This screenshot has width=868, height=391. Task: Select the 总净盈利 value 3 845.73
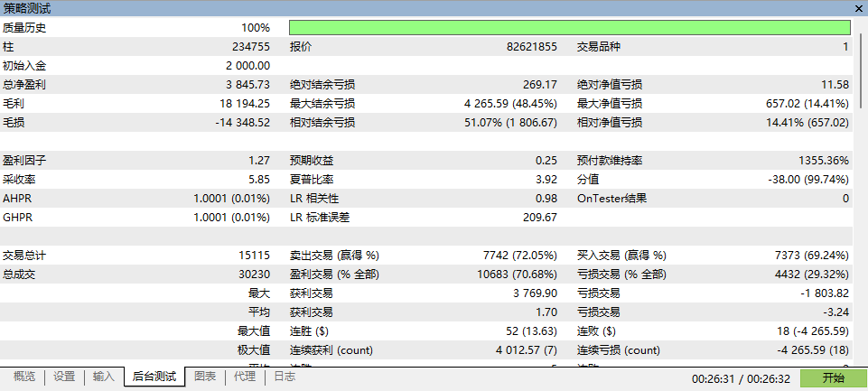pos(247,85)
